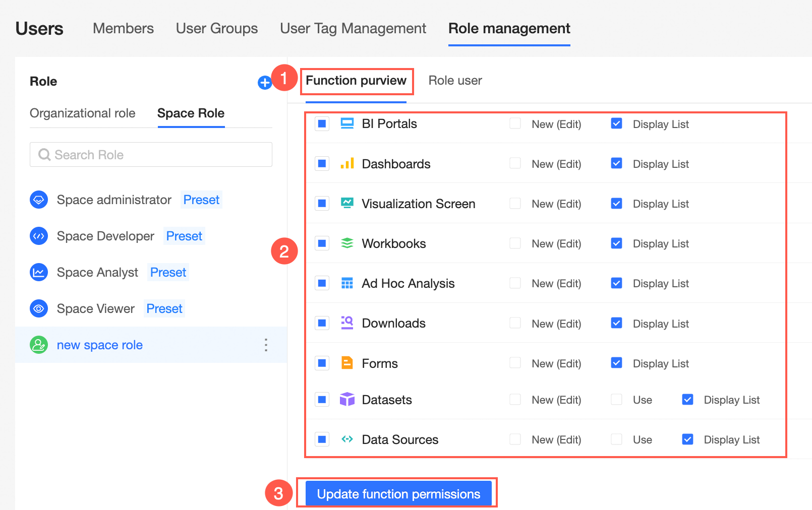Click the Visualization Screen icon

pyautogui.click(x=347, y=203)
